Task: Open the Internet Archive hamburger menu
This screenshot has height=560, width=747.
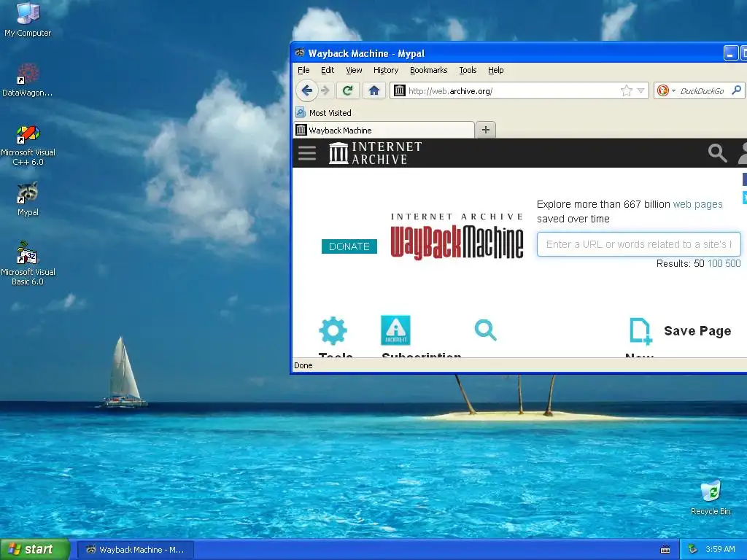Action: point(307,153)
